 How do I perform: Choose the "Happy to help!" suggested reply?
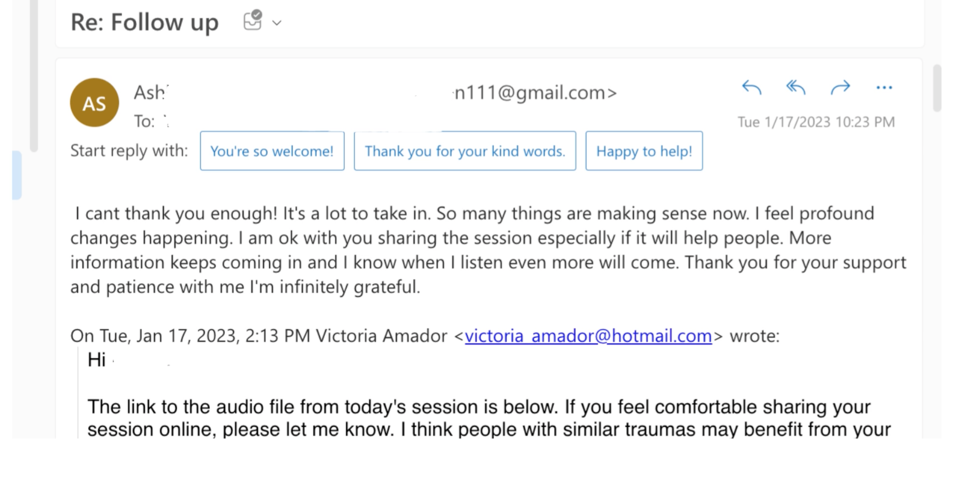tap(644, 151)
